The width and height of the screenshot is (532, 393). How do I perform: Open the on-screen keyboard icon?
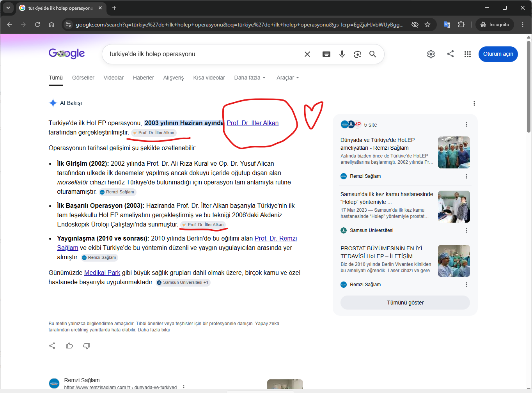[x=326, y=54]
